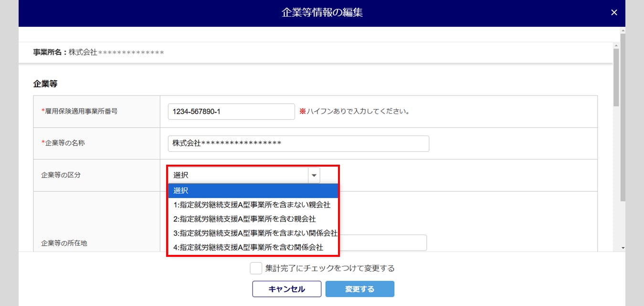Click the 雇用保険適用事業所番号 input field
The image size is (644, 306).
pyautogui.click(x=232, y=112)
